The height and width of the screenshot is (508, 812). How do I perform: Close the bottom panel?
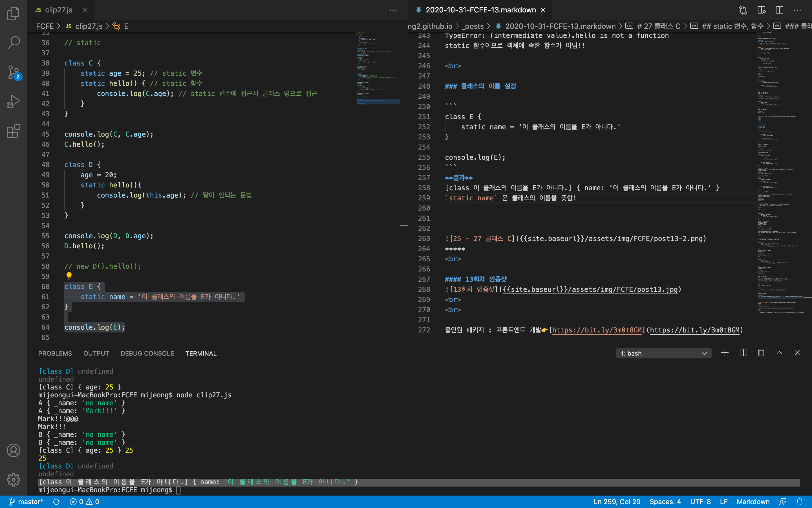797,353
